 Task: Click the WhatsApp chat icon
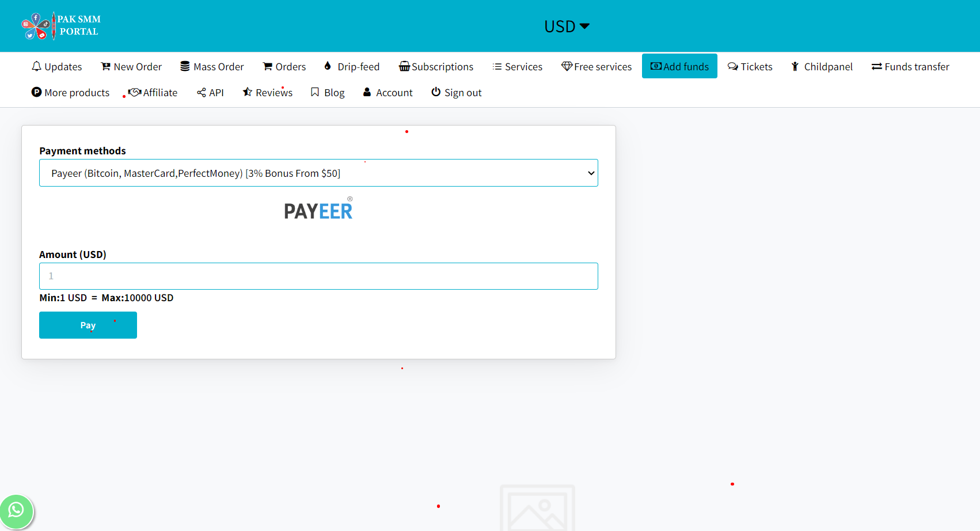coord(16,510)
